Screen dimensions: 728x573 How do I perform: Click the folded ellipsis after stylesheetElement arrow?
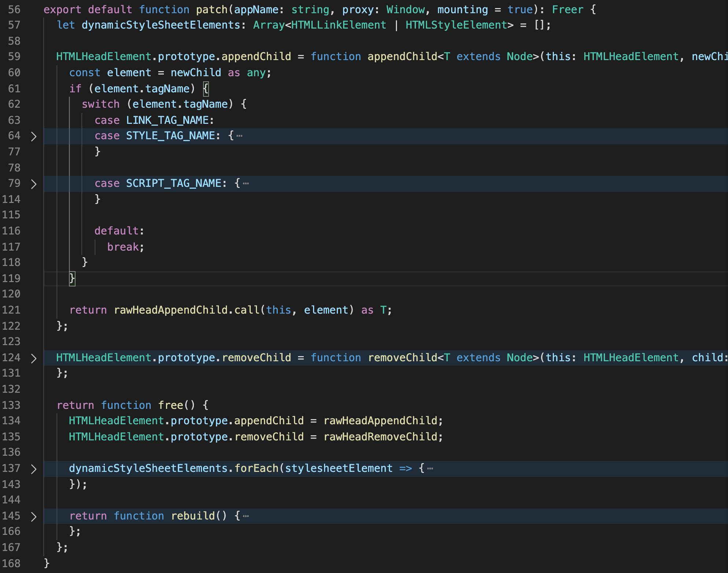(x=430, y=469)
